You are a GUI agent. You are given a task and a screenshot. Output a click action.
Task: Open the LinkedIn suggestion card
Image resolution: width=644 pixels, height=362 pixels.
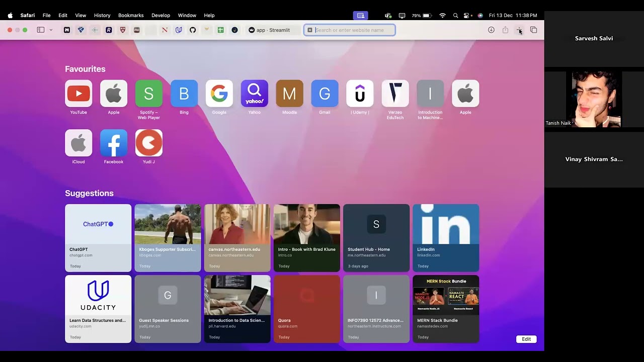tap(446, 238)
